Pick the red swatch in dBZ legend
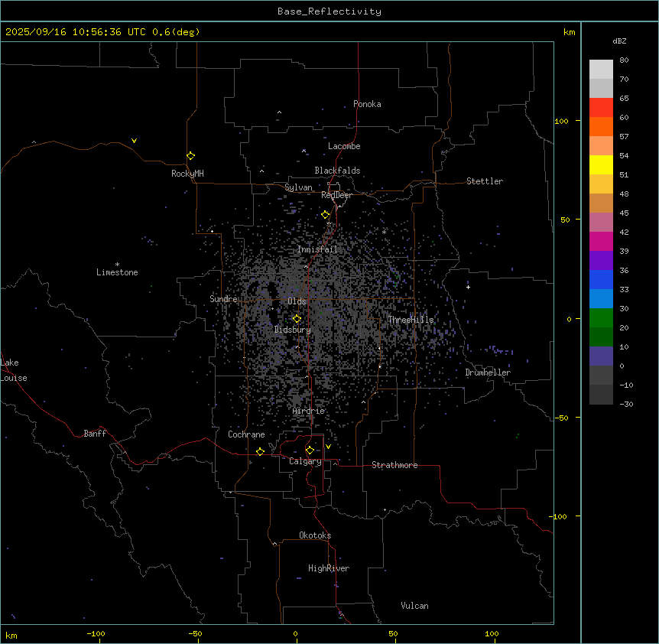Viewport: 659px width, 644px height. 601,107
